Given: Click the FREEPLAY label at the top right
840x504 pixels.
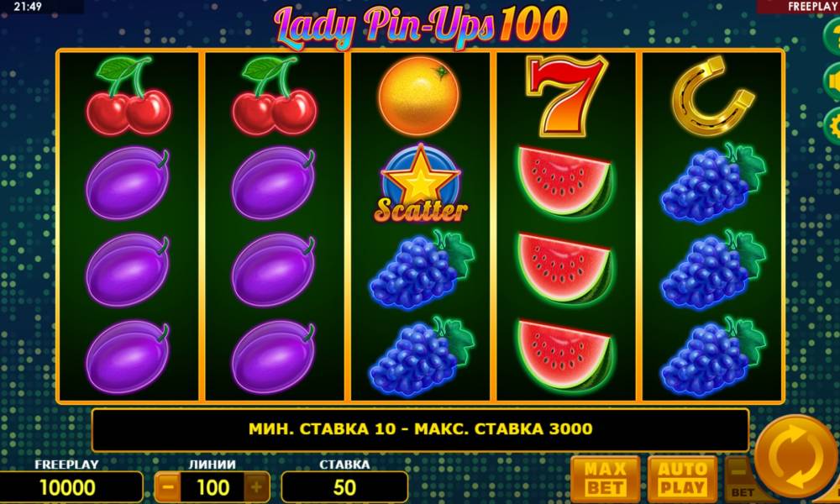Looking at the screenshot, I should pos(812,7).
